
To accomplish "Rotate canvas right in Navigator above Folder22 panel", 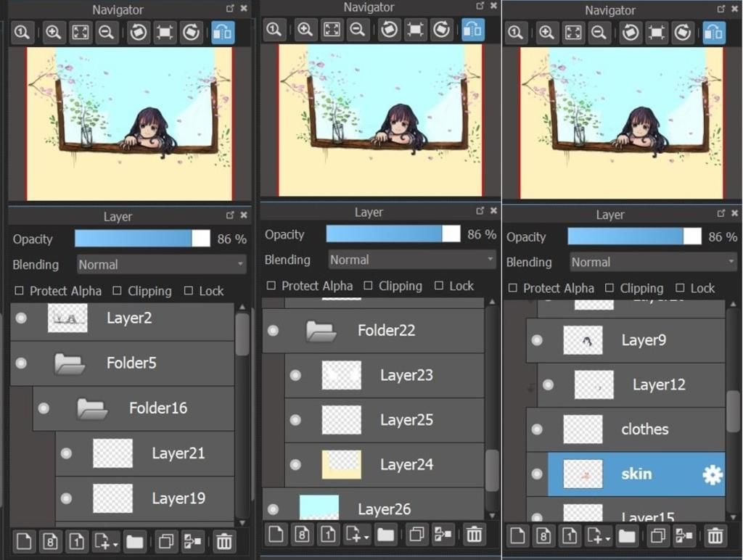I will point(441,29).
